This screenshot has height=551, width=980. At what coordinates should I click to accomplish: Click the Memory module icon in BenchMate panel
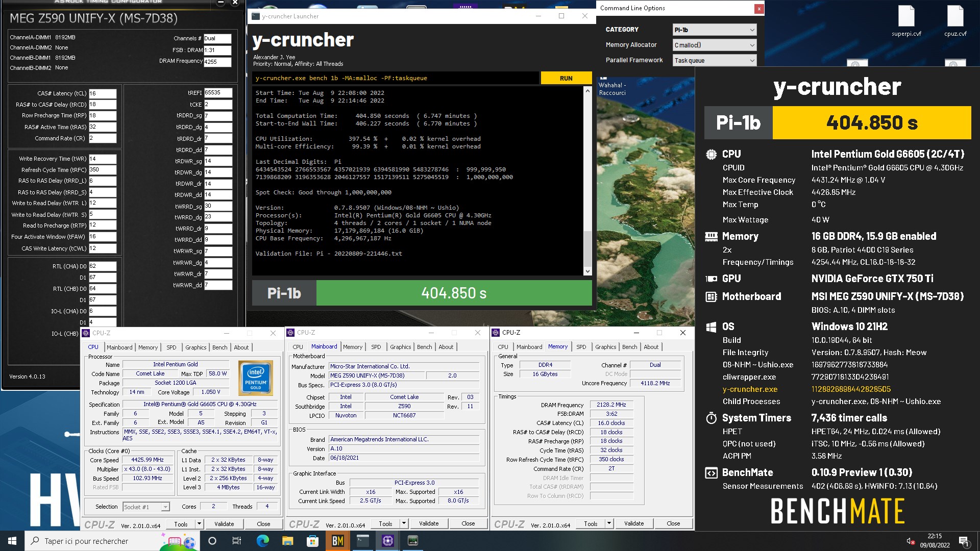tap(711, 236)
